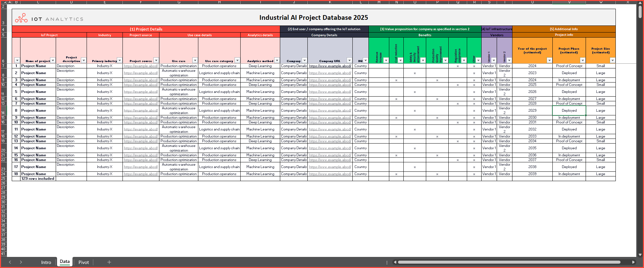Click the '(1) Project Details' section header
The width and height of the screenshot is (644, 268).
pos(146,29)
